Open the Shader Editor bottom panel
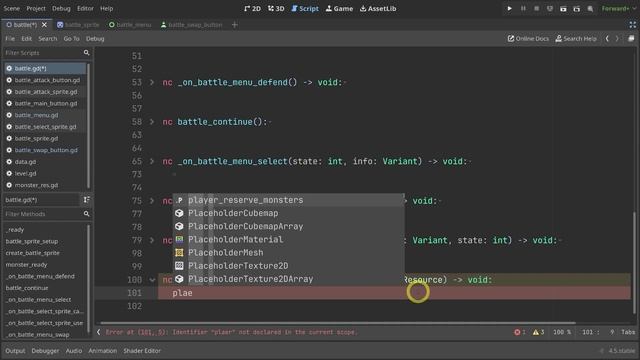This screenshot has width=640, height=360. click(142, 351)
